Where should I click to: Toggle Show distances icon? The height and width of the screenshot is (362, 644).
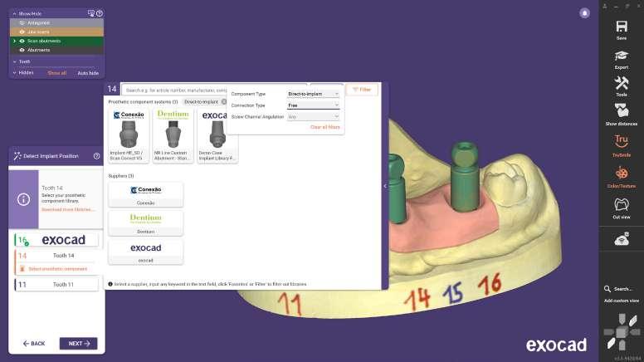click(622, 111)
